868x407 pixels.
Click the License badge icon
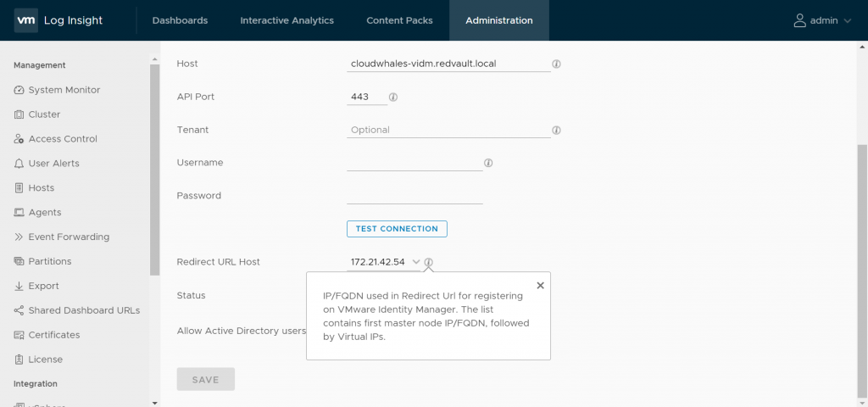[19, 360]
